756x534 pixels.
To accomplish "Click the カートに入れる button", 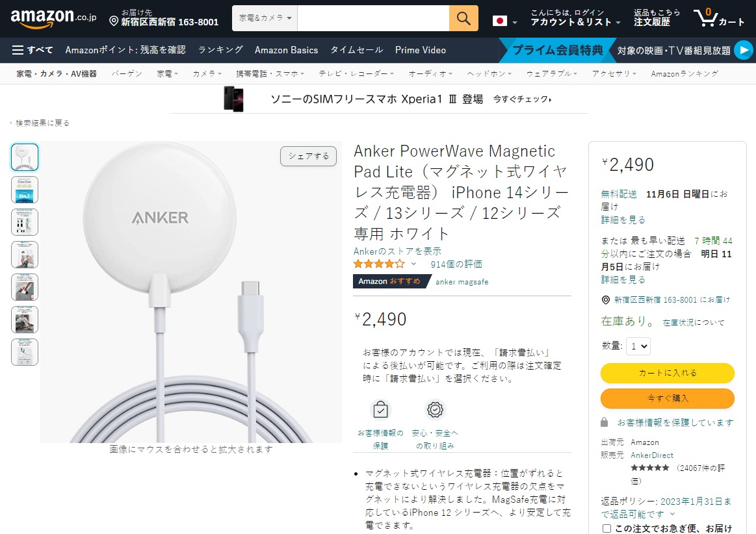I will [667, 373].
